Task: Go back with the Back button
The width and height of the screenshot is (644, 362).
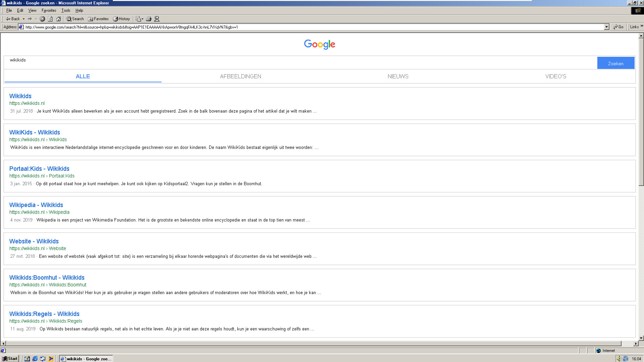Action: pos(13,19)
